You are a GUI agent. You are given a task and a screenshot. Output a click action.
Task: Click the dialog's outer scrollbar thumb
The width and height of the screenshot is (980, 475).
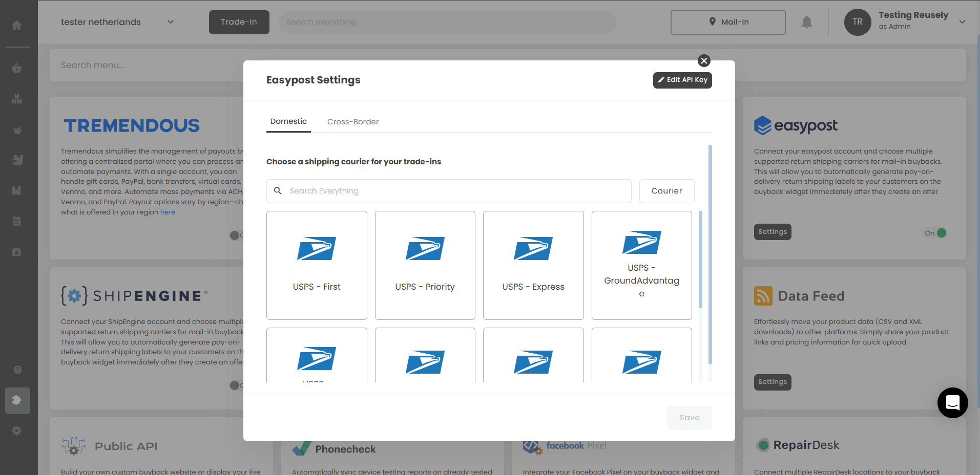[x=710, y=254]
